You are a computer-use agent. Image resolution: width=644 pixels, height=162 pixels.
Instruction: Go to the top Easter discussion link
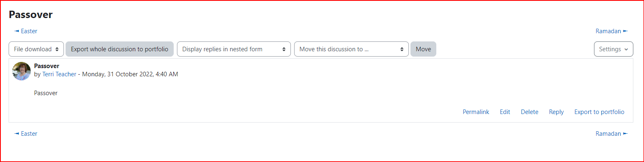coord(29,31)
